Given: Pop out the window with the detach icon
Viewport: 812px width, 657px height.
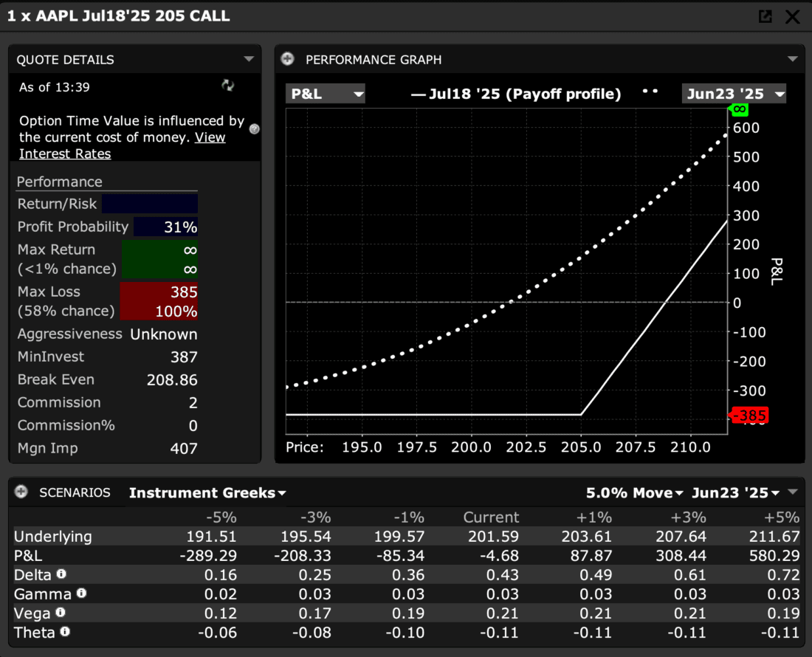Looking at the screenshot, I should point(765,16).
